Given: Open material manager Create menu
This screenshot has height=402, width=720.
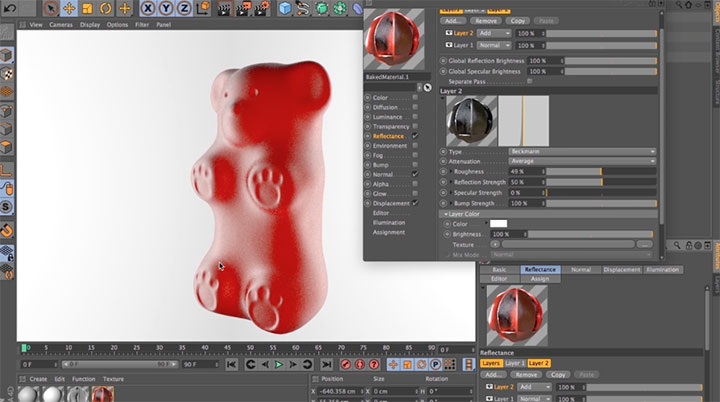Looking at the screenshot, I should (x=38, y=379).
